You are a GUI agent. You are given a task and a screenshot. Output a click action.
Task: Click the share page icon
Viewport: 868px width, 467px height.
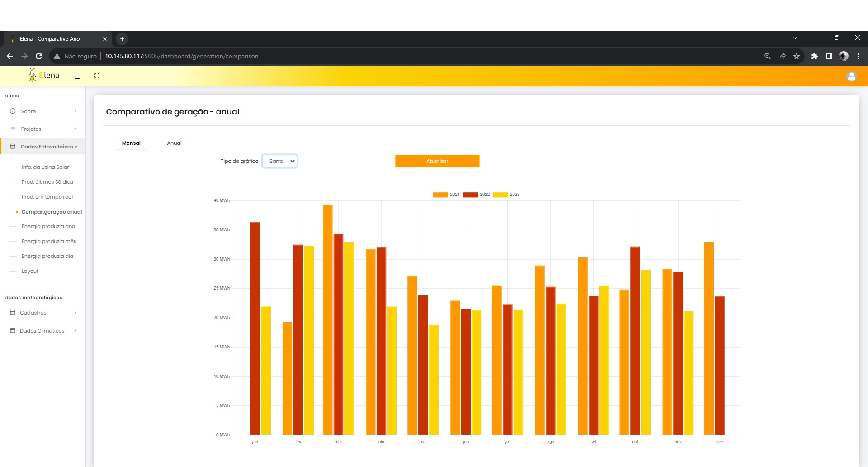(x=782, y=56)
